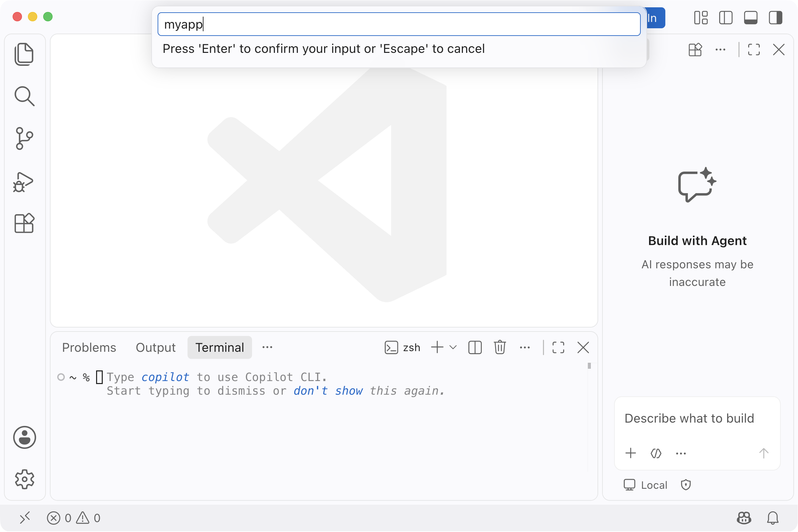Click the shield permissions icon in chat
The height and width of the screenshot is (532, 798).
pos(686,485)
